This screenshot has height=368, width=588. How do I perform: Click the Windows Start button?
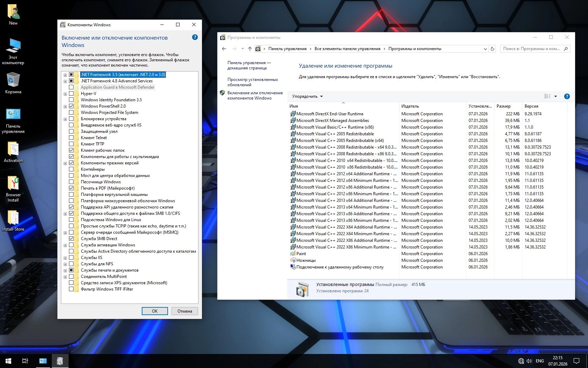(x=8, y=361)
